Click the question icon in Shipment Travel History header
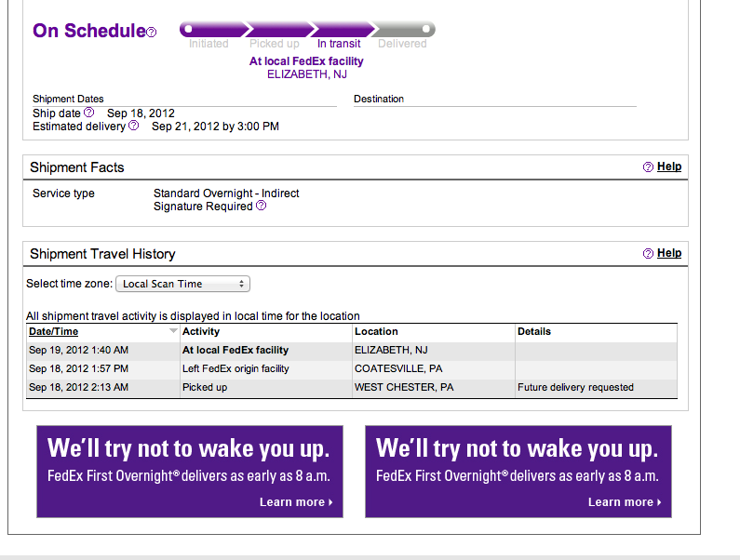 point(648,253)
